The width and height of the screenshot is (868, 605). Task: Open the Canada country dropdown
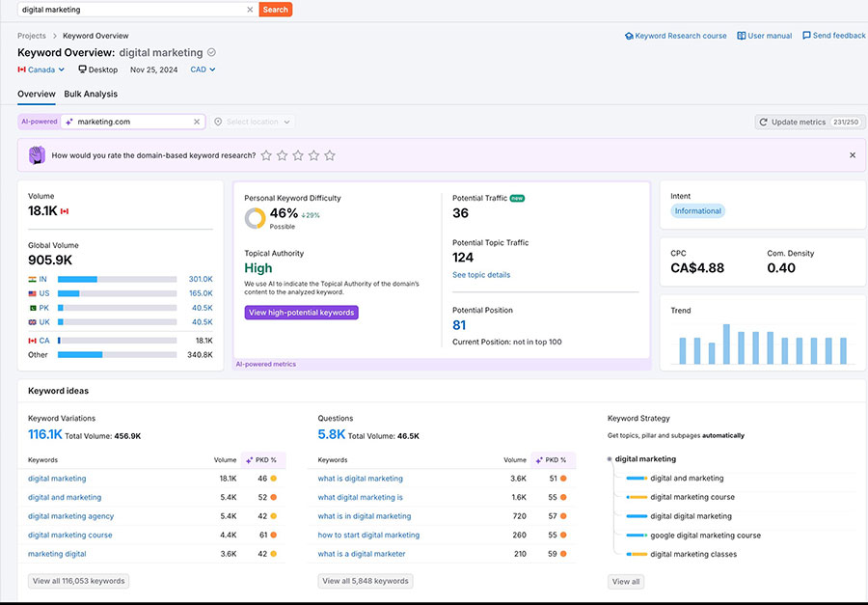41,69
